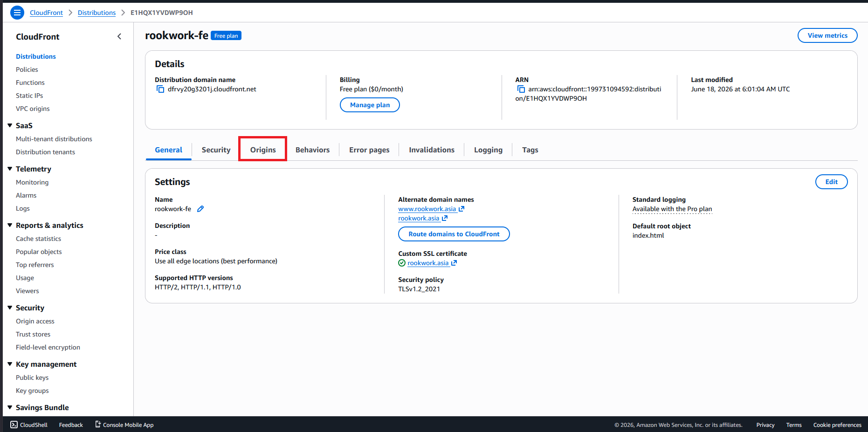
Task: Click the View metrics button
Action: click(x=827, y=35)
